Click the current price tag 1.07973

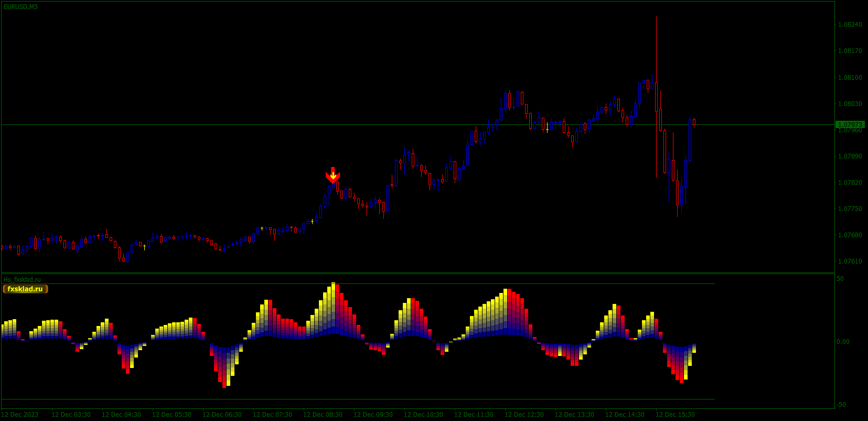850,124
